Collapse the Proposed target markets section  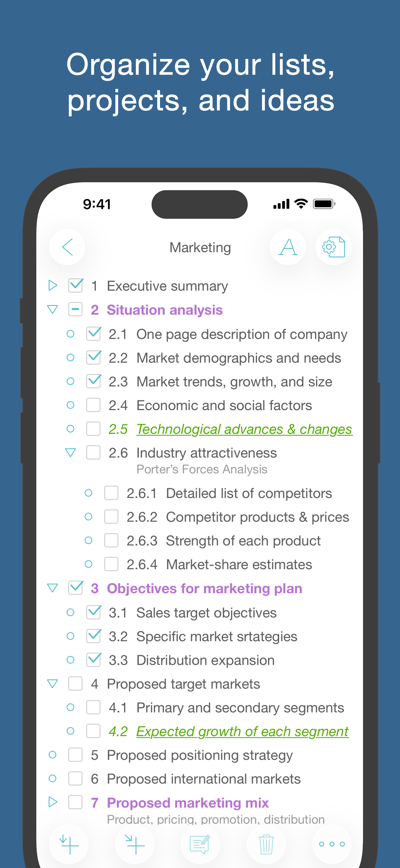pos(52,684)
